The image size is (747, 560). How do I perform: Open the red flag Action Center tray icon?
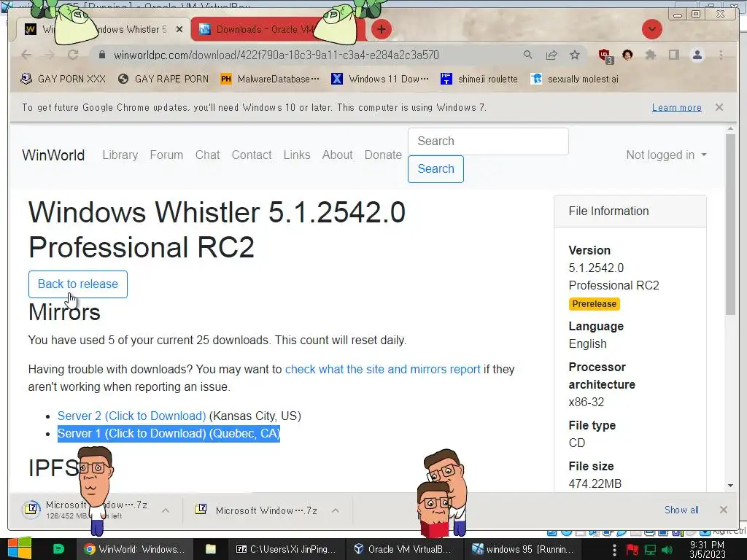tap(632, 550)
